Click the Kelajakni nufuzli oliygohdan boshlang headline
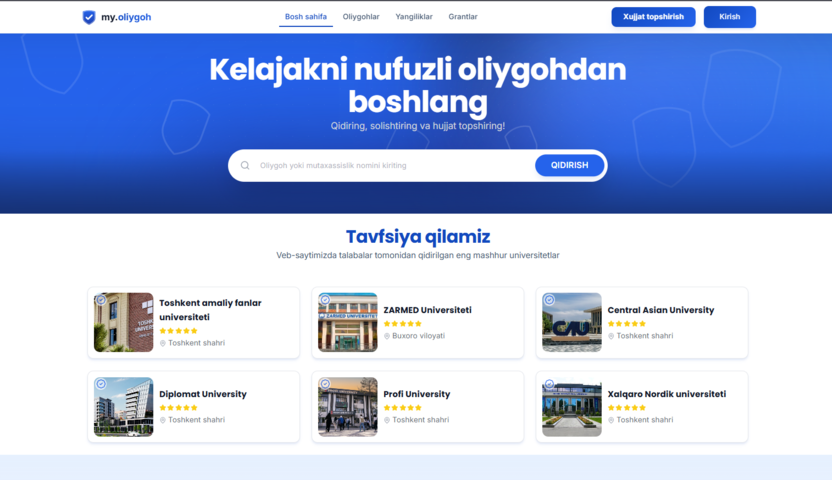The height and width of the screenshot is (480, 832). 418,85
